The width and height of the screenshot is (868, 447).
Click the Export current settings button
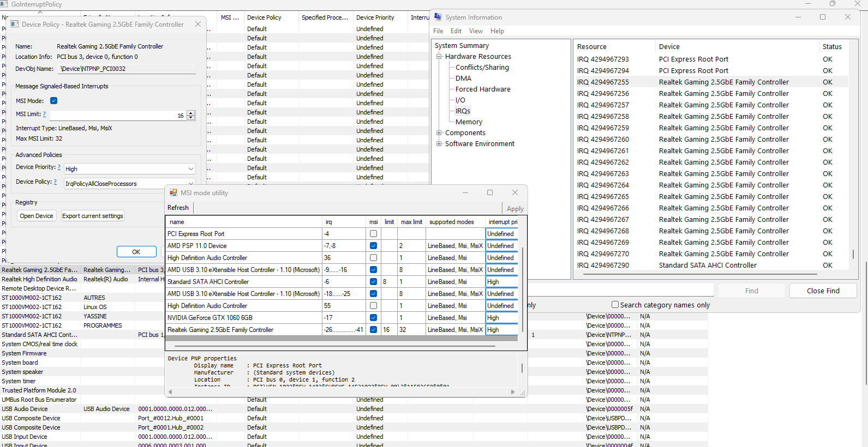(93, 216)
